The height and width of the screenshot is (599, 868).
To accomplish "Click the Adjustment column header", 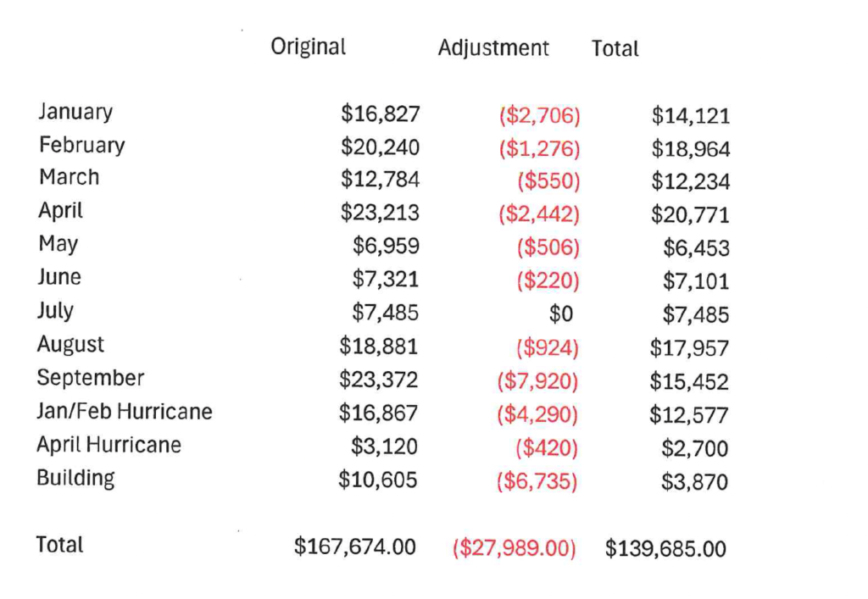I will (x=493, y=48).
